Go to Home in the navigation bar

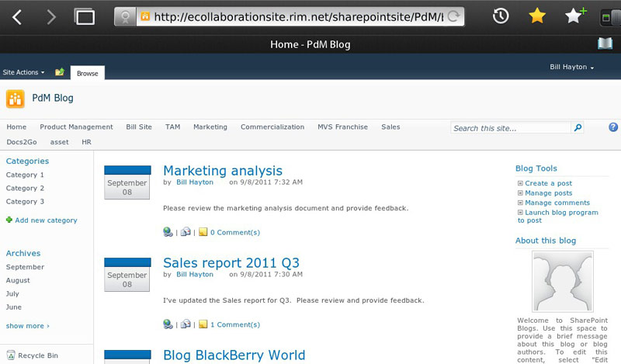coord(16,127)
